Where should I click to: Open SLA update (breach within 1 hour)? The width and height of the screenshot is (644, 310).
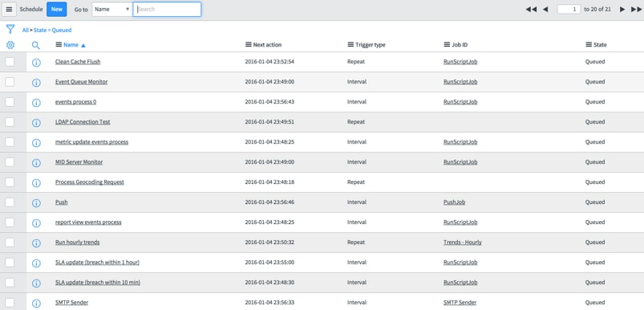pyautogui.click(x=97, y=263)
